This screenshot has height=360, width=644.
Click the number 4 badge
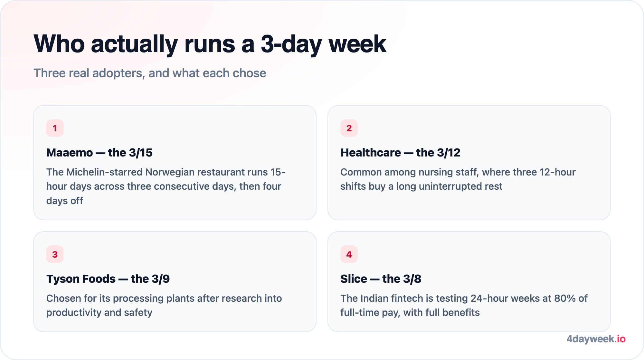click(x=349, y=254)
